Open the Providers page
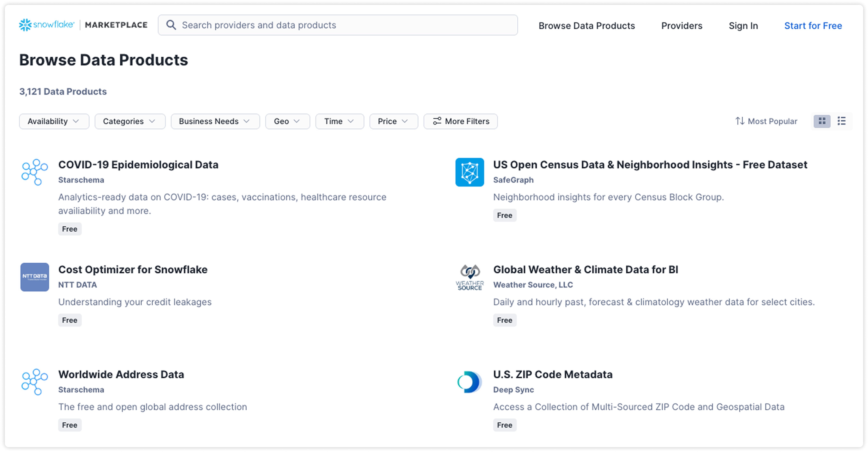Screen dimensions: 868x452 point(682,26)
